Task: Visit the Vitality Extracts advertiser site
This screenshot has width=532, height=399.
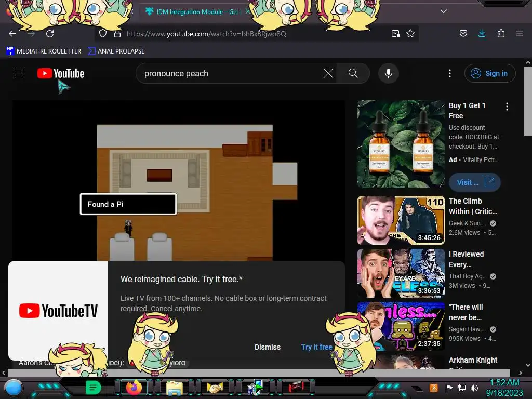Action: (x=475, y=182)
